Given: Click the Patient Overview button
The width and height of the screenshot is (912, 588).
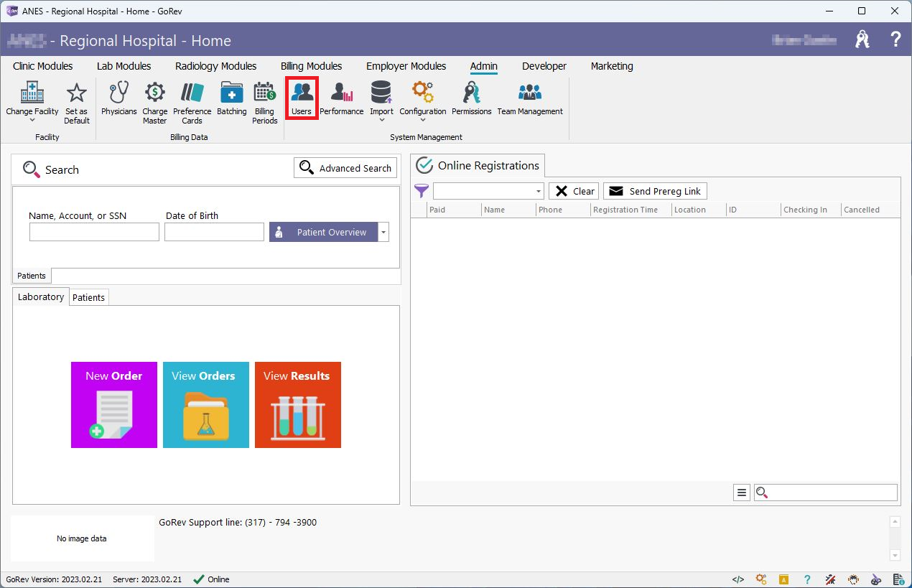Looking at the screenshot, I should [323, 232].
